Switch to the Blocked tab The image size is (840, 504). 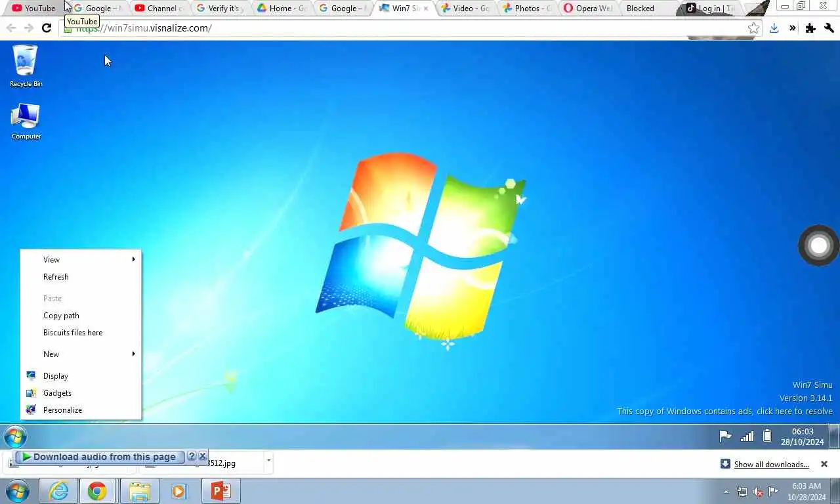tap(646, 9)
